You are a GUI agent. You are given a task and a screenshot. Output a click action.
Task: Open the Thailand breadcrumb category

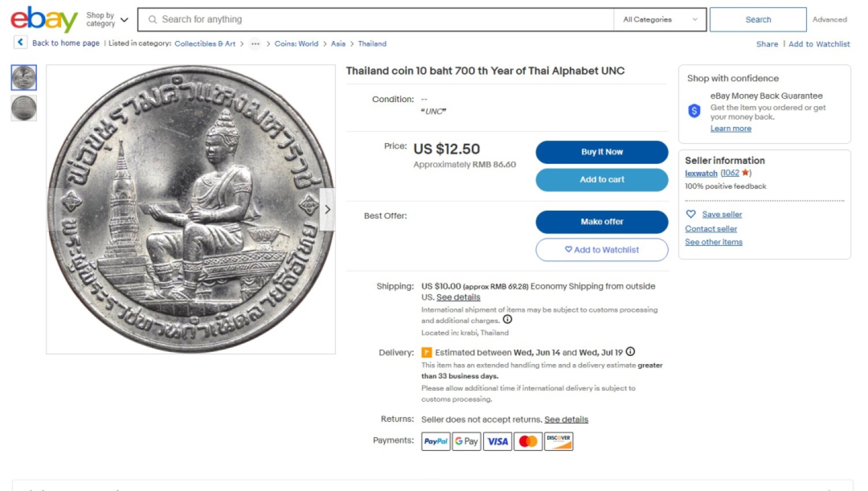[x=372, y=44]
